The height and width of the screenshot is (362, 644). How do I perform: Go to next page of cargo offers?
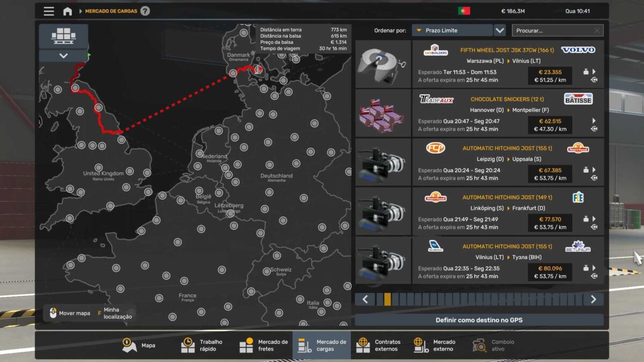(593, 299)
